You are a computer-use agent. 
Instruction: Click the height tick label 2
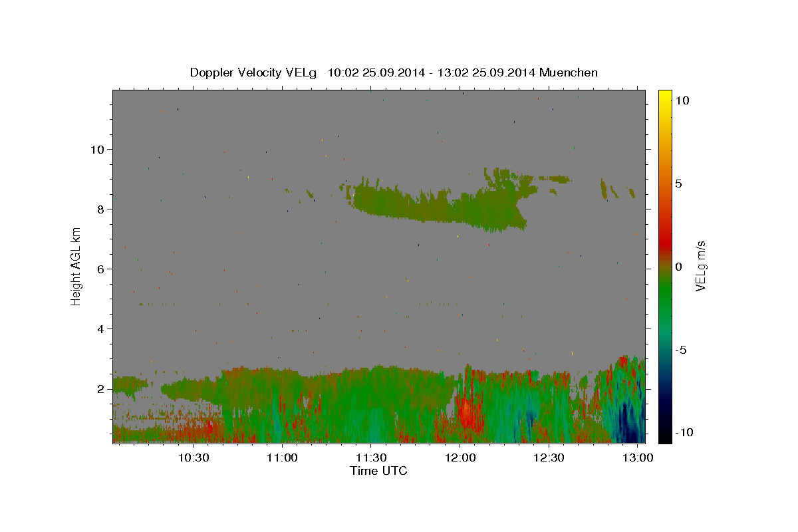pos(101,389)
